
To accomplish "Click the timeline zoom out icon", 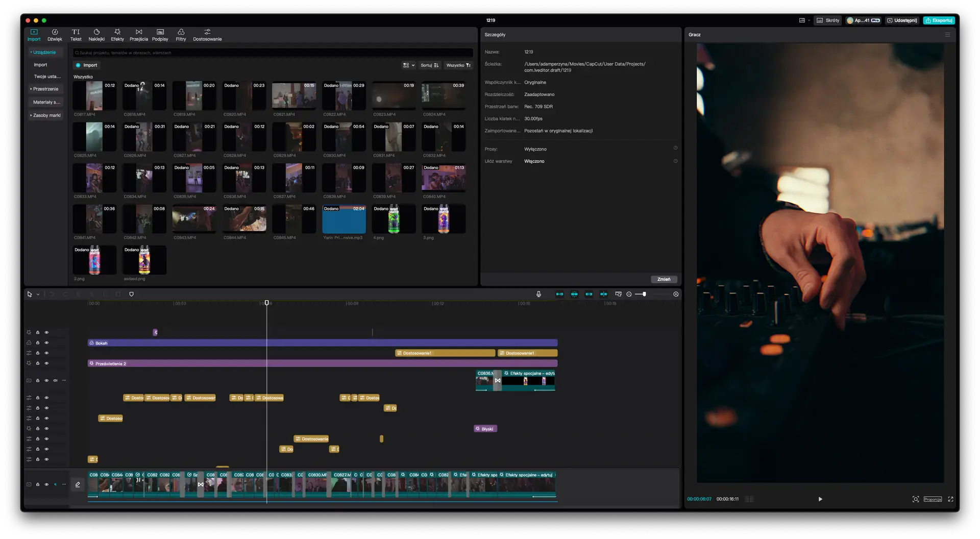I will point(629,294).
